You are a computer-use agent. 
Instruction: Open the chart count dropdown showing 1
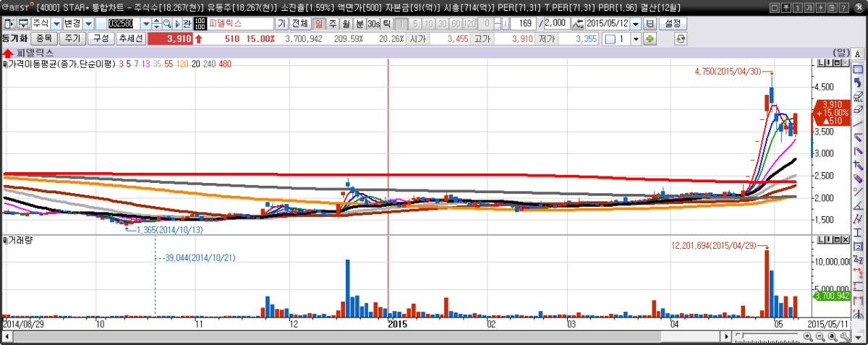point(635,38)
